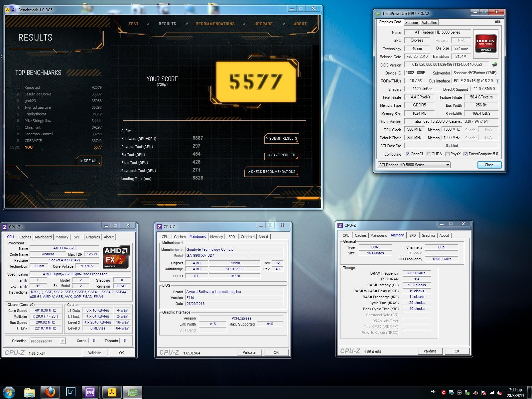Click SEE ALL under top benchmarks
The image size is (532, 399).
tap(88, 161)
